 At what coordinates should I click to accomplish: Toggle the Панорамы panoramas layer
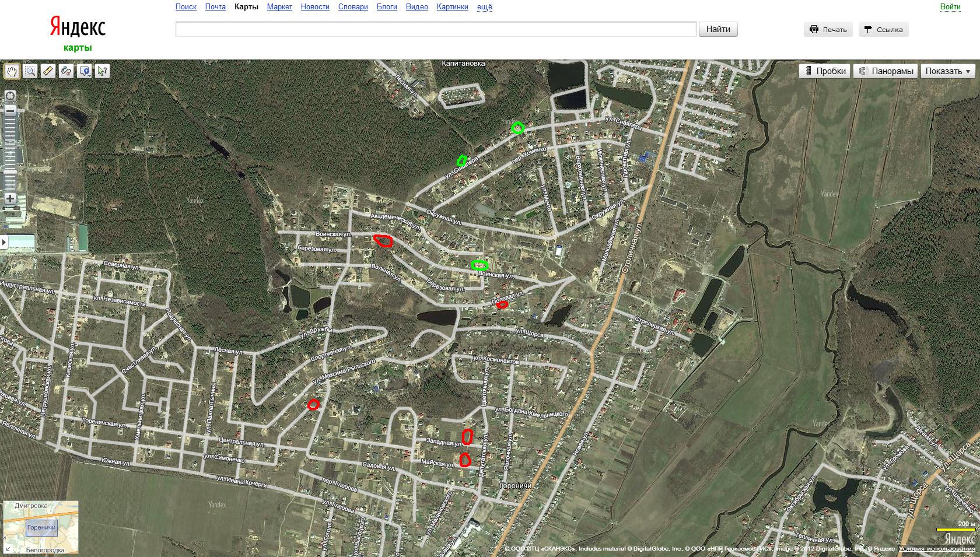[885, 71]
